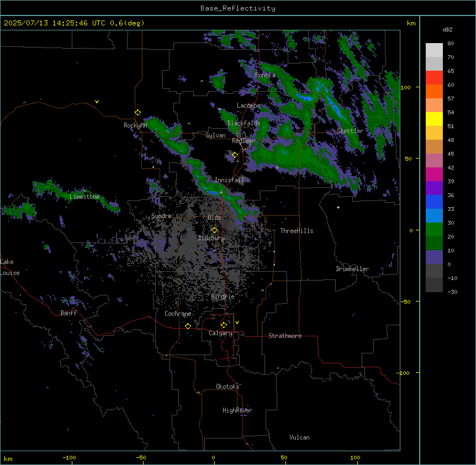Click the Banff label
Screen dimensions: 476x465
coord(68,313)
